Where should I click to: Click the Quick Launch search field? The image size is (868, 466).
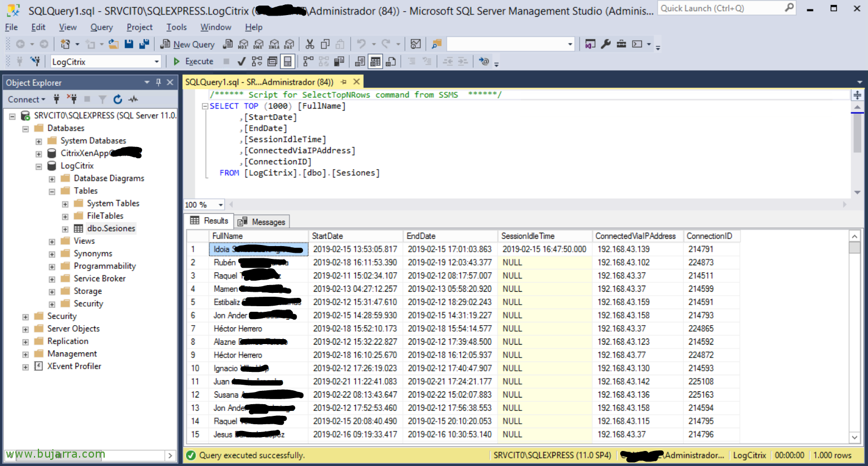(728, 8)
